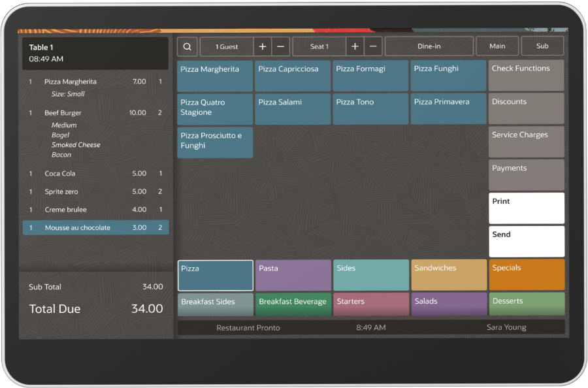Viewport: 588px width, 388px height.
Task: Open the Breakfast Sides category
Action: coord(216,304)
